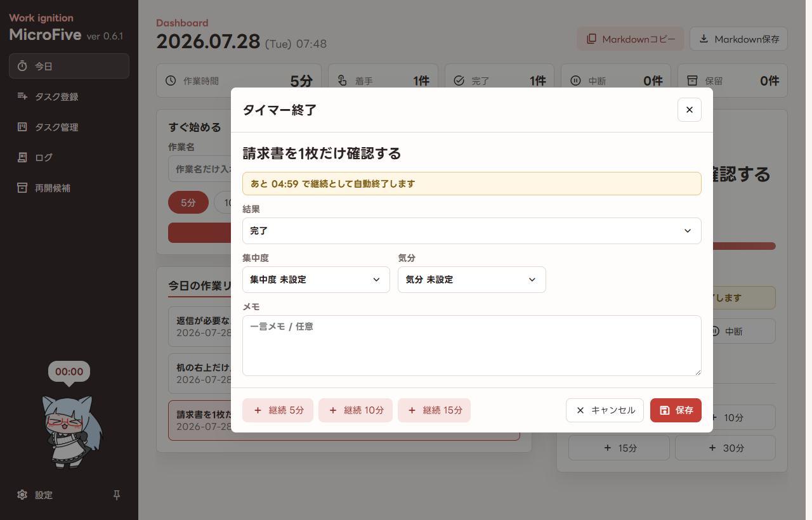Go to タスク登録 in sidebar

point(69,96)
